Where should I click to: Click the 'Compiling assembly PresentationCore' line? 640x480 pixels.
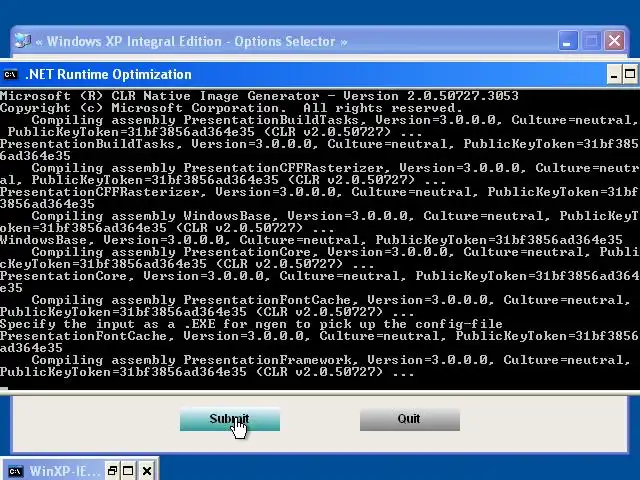(335, 252)
